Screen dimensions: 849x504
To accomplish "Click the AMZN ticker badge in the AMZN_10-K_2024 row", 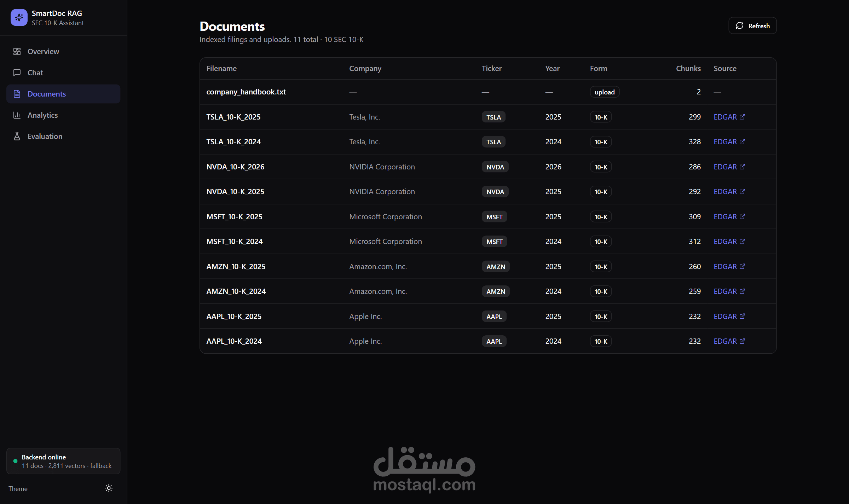I will [496, 291].
